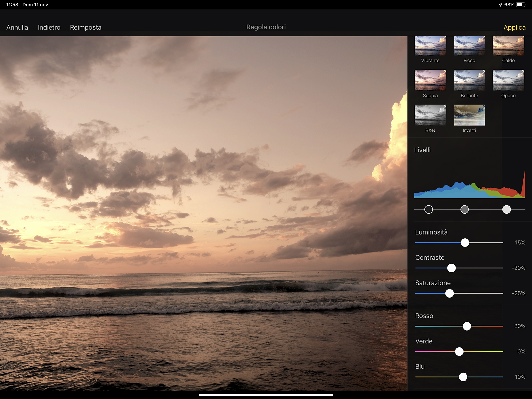
Task: Click the Blu label
Action: [420, 366]
